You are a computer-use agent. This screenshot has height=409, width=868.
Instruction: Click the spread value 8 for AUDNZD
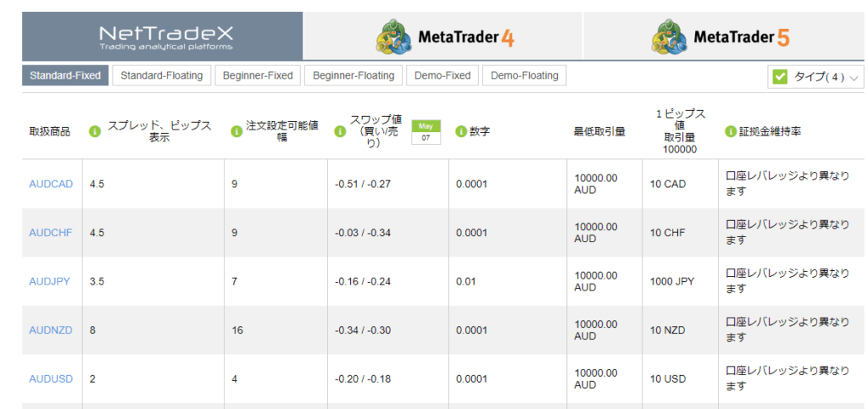(x=92, y=330)
